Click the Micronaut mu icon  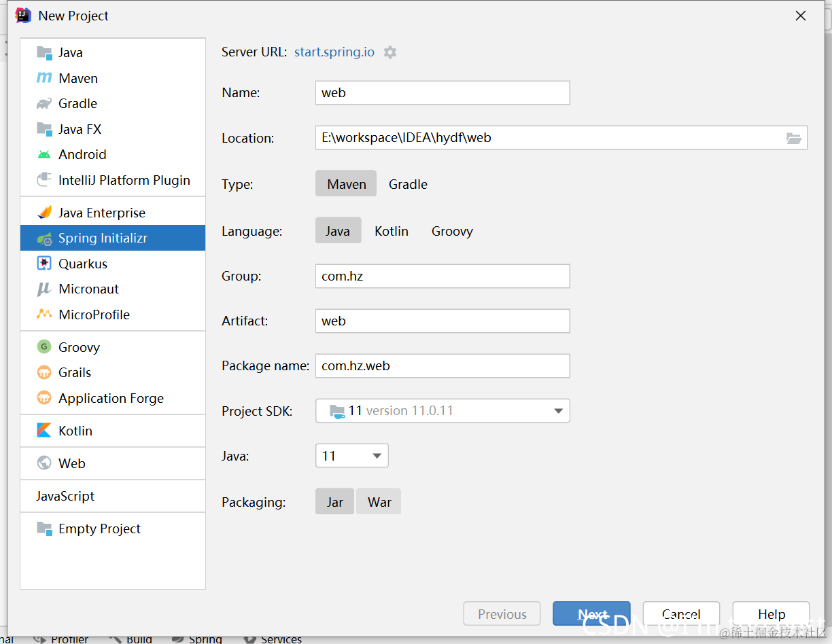click(44, 289)
